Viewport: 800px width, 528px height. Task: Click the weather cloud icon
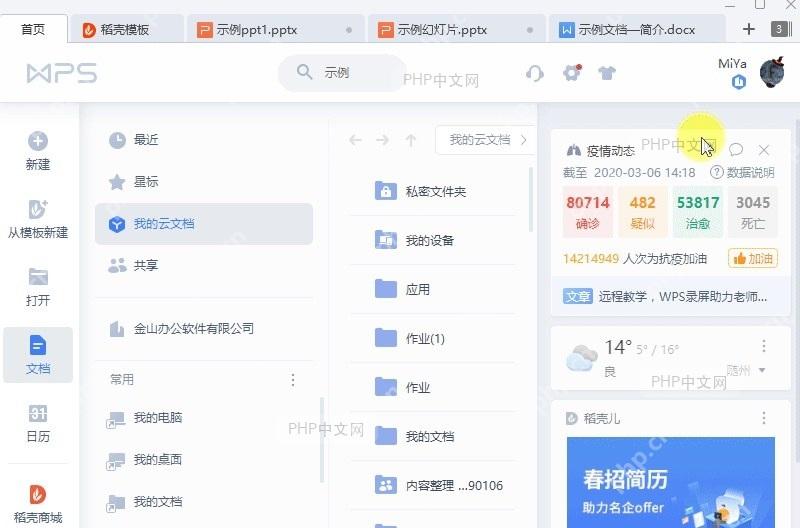(582, 358)
